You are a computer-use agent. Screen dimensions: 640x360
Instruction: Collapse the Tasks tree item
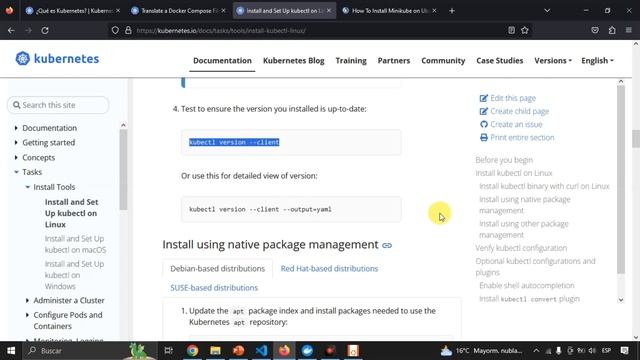click(16, 172)
